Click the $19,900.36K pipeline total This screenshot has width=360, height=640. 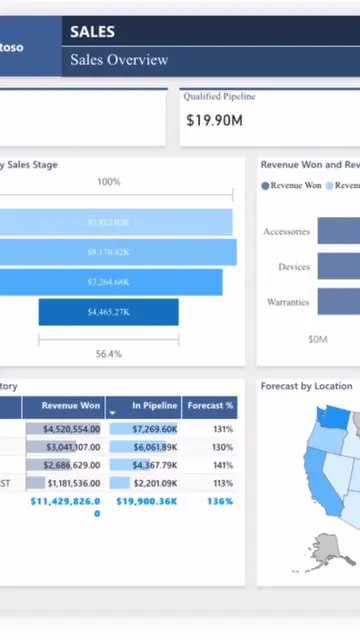(147, 501)
